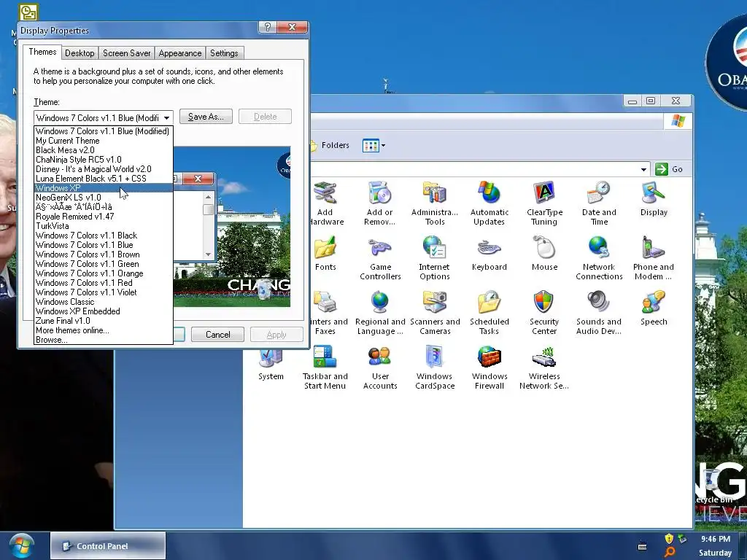The width and height of the screenshot is (747, 560).
Task: Choose Royale Remixed v1.47 theme
Action: pyautogui.click(x=104, y=216)
